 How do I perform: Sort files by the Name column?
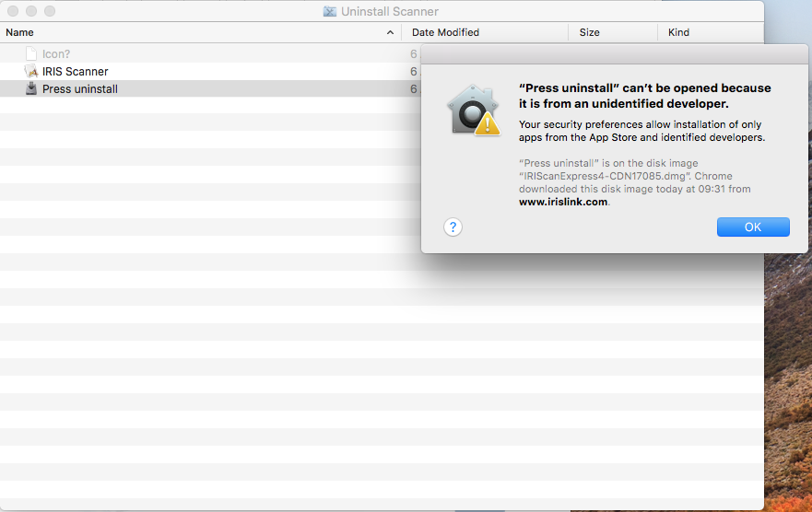click(x=19, y=32)
